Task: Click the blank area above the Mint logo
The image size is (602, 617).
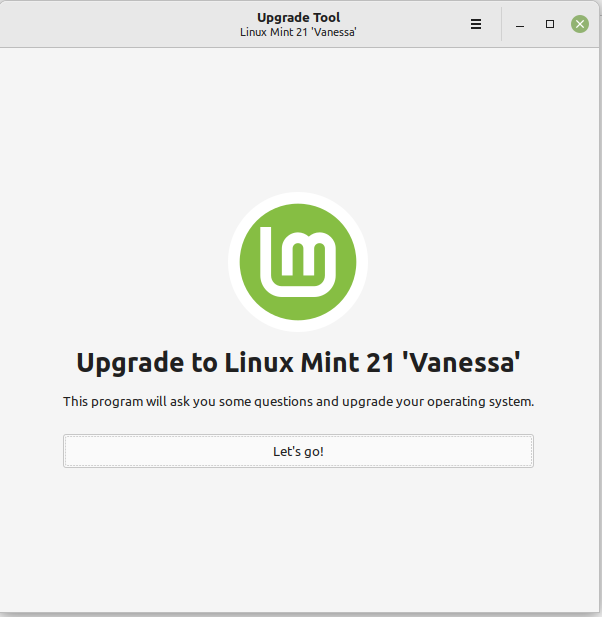Action: click(x=298, y=118)
